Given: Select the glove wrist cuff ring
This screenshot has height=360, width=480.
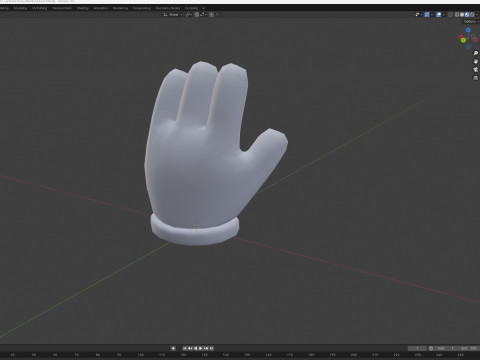Looking at the screenshot, I should (x=195, y=232).
